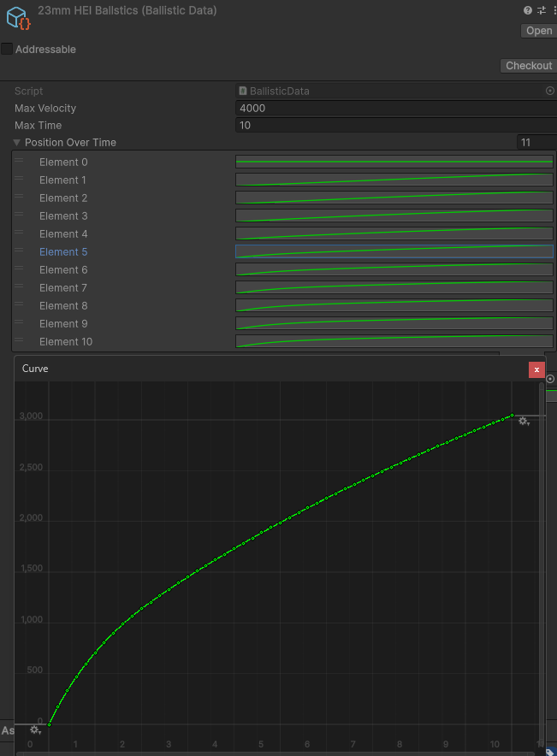Viewport: 557px width, 756px height.
Task: Open the Element 3 curve preview
Action: [394, 216]
